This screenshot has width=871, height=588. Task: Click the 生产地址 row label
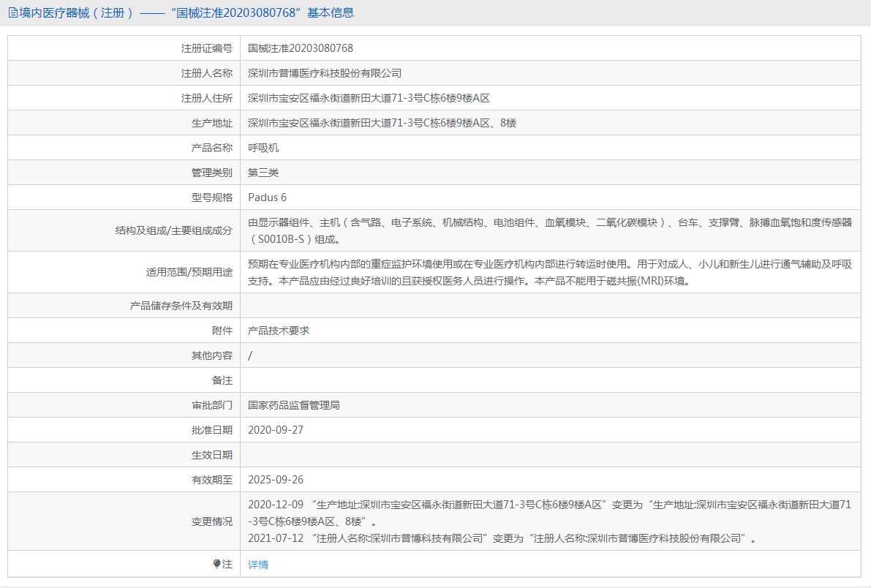(212, 123)
